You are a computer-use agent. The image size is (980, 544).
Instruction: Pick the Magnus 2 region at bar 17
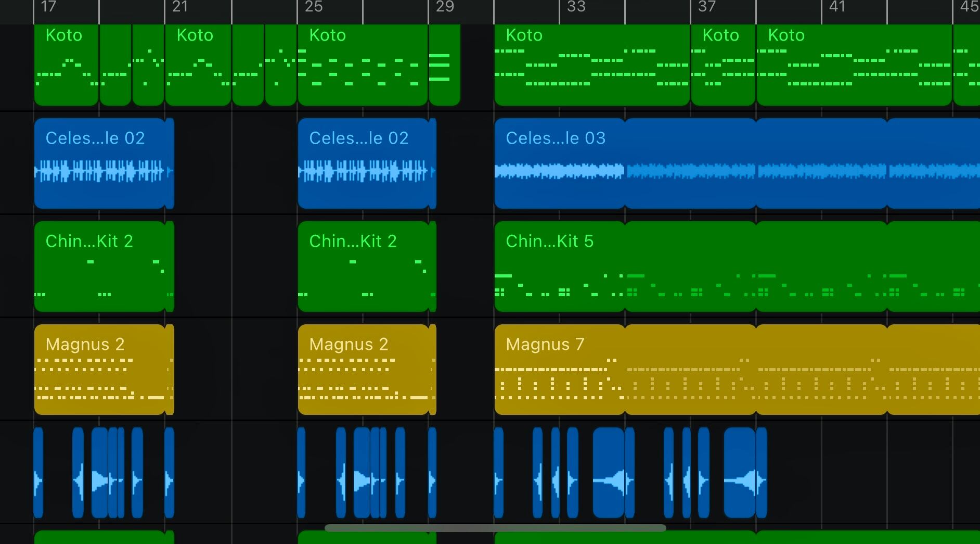click(x=99, y=370)
